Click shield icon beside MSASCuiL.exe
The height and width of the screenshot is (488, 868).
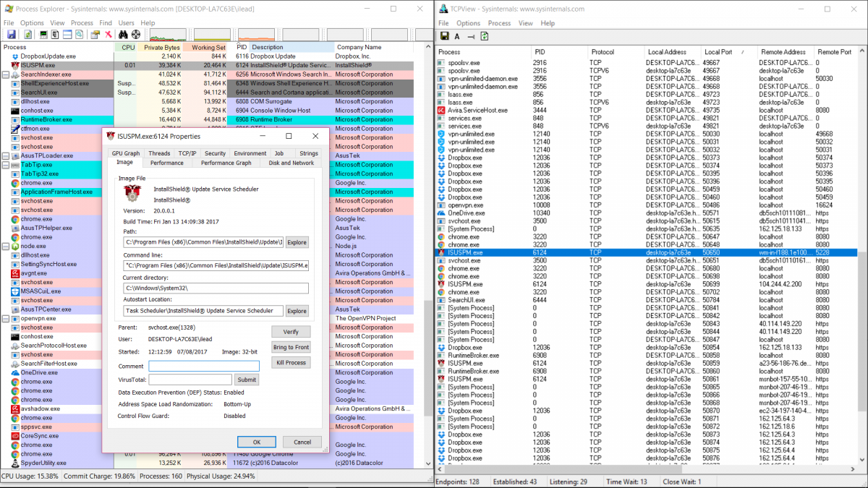tap(15, 291)
